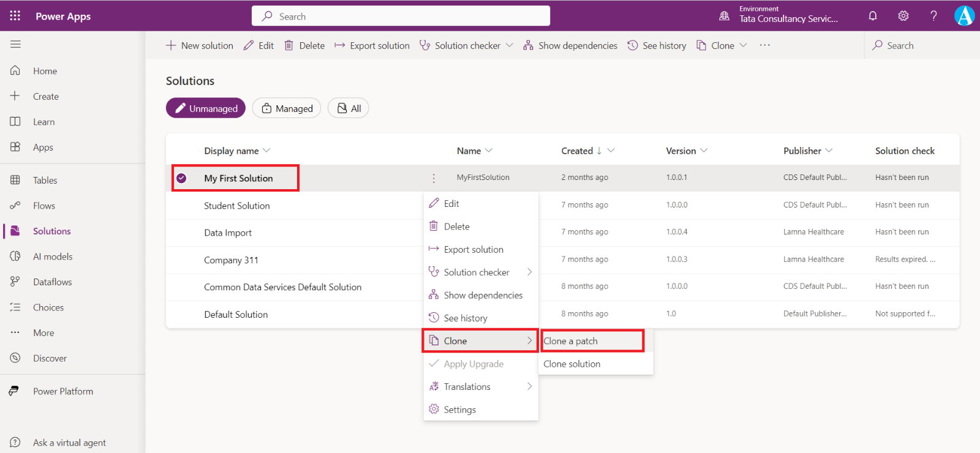Screen dimensions: 980x453
Task: Open the Student Solution link
Action: pyautogui.click(x=237, y=206)
